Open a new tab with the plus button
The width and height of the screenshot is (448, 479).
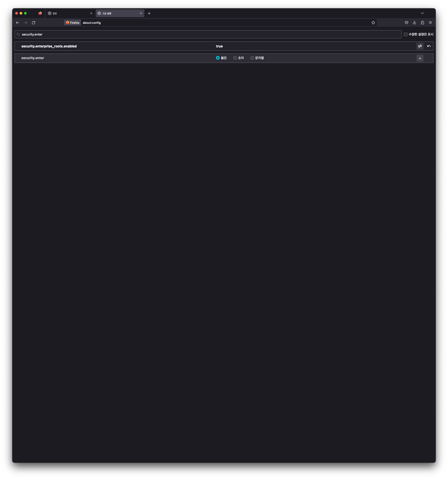(149, 13)
